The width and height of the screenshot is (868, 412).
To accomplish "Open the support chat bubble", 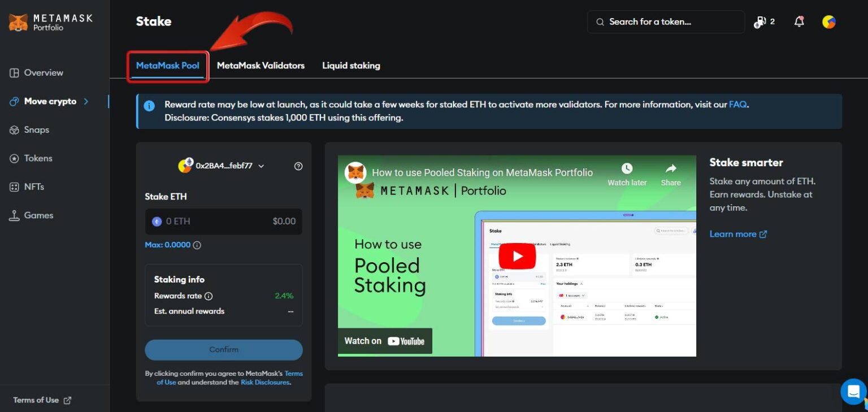I will [x=853, y=391].
